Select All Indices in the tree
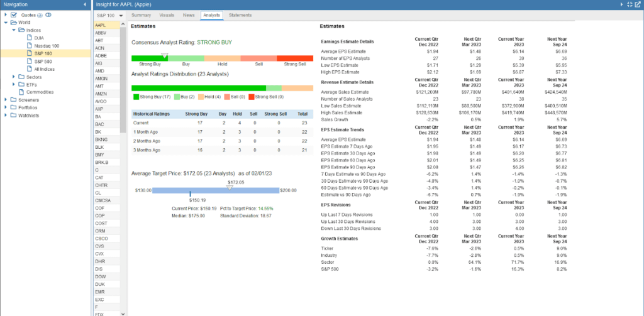Viewport: 644px width, 316px height. coord(45,69)
